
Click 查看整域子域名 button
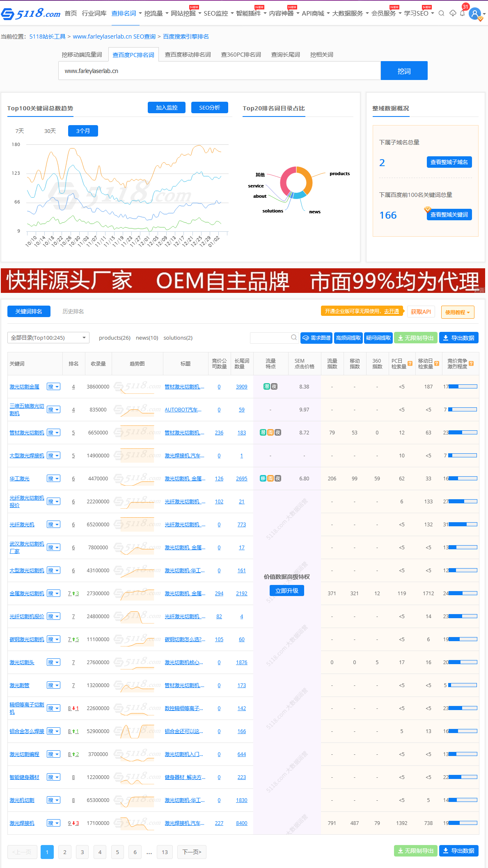click(x=449, y=162)
